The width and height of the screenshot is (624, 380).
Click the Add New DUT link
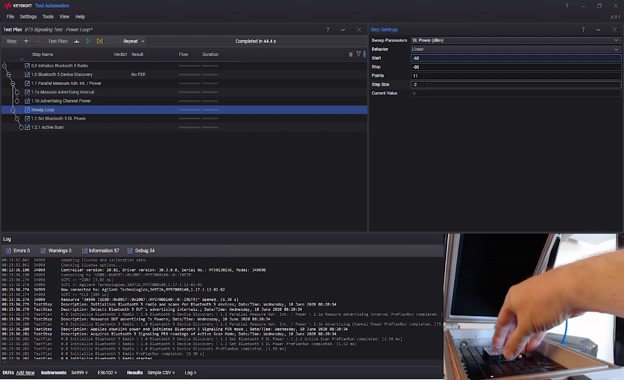[x=25, y=372]
